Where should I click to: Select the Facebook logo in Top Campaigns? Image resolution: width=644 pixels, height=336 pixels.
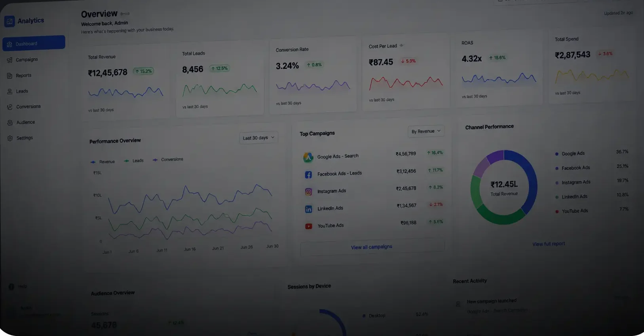point(308,175)
